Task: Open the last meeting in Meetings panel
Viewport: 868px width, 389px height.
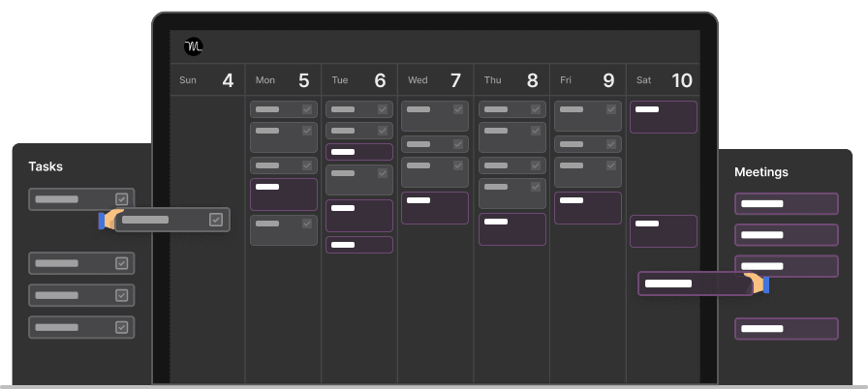Action: [x=786, y=329]
